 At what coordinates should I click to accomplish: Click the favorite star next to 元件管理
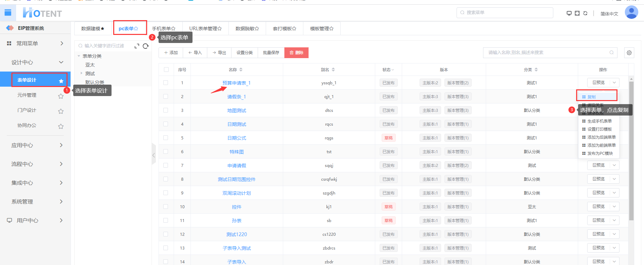61,96
